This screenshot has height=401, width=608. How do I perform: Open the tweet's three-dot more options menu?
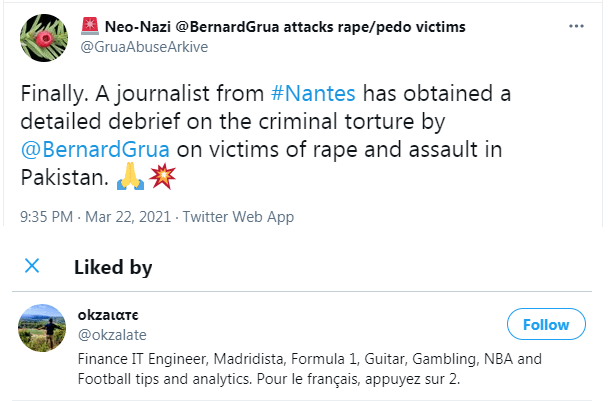[x=574, y=27]
